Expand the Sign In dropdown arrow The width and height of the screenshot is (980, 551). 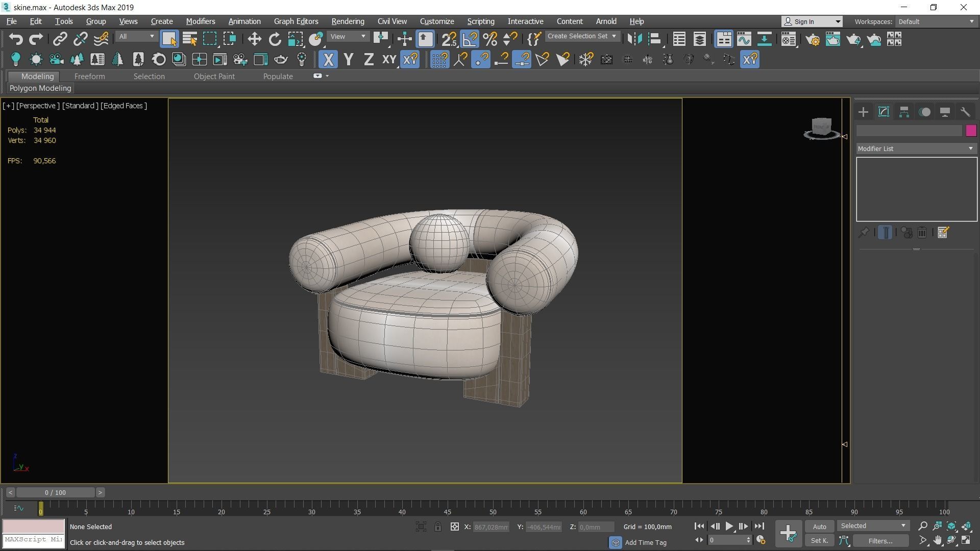[x=838, y=21]
